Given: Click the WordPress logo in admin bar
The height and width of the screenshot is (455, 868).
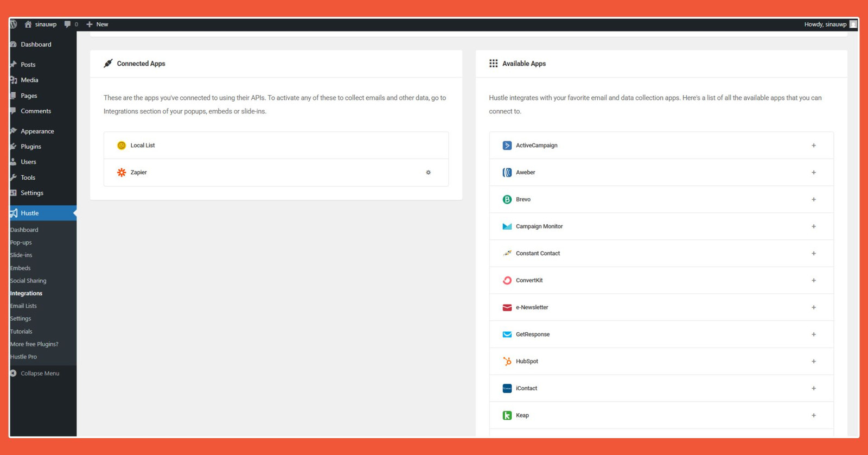Looking at the screenshot, I should point(14,24).
